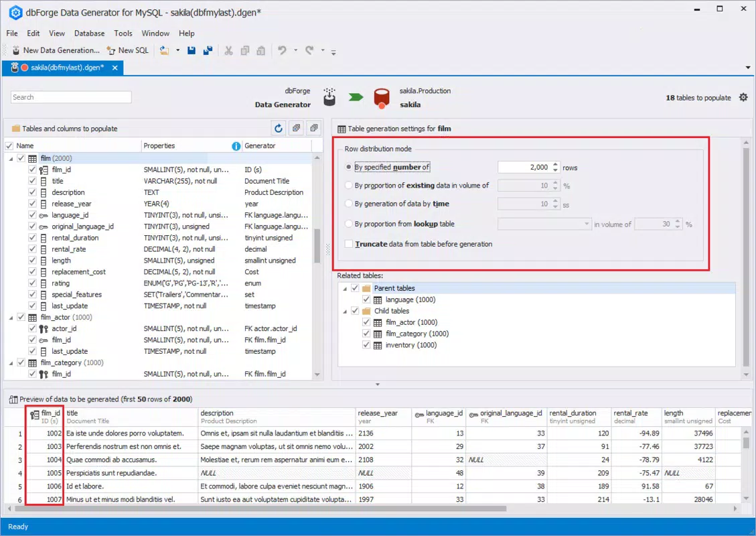The width and height of the screenshot is (756, 536).
Task: Collapse the Parent tables node
Action: pos(345,289)
